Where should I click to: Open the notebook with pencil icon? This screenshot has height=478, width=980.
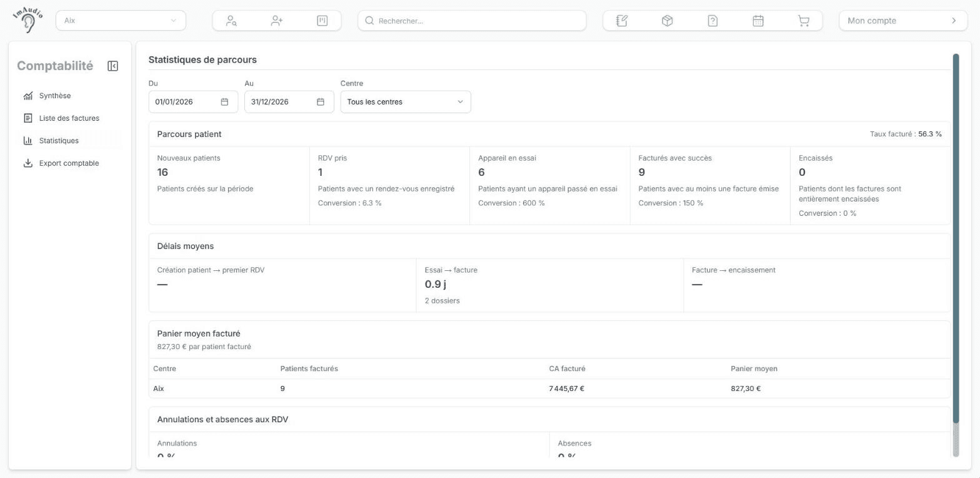(x=622, y=21)
